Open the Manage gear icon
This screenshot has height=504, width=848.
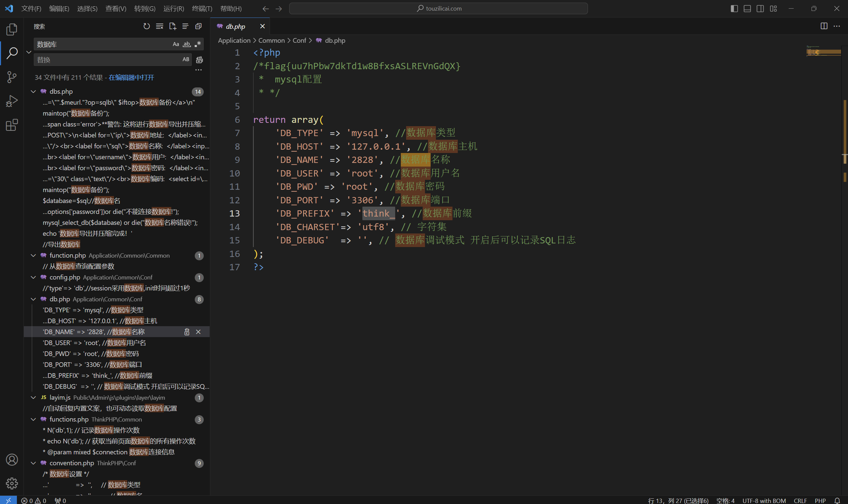(x=12, y=483)
